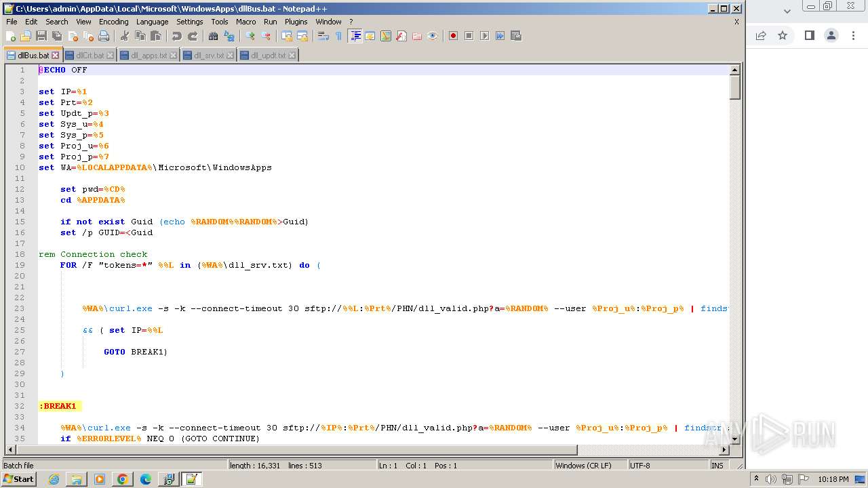Open the Macro menu
This screenshot has height=488, width=868.
point(245,22)
